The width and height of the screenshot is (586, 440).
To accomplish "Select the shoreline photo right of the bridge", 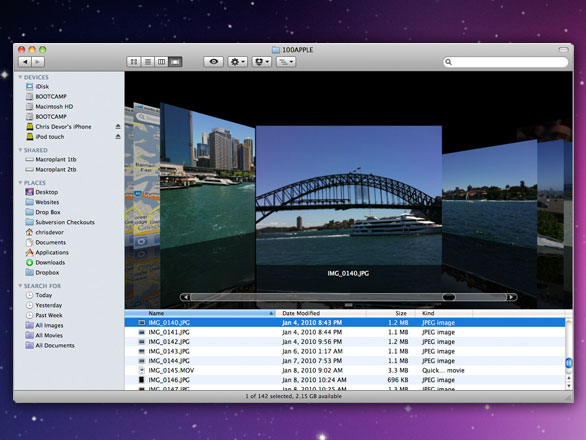I will 490,194.
